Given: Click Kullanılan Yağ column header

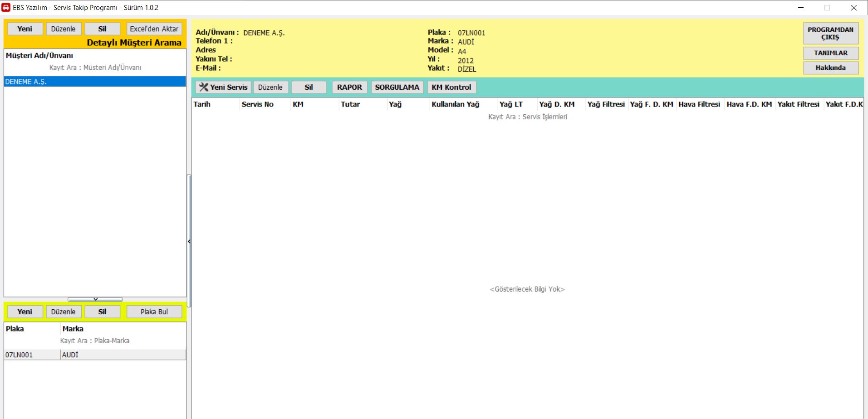Looking at the screenshot, I should [463, 104].
